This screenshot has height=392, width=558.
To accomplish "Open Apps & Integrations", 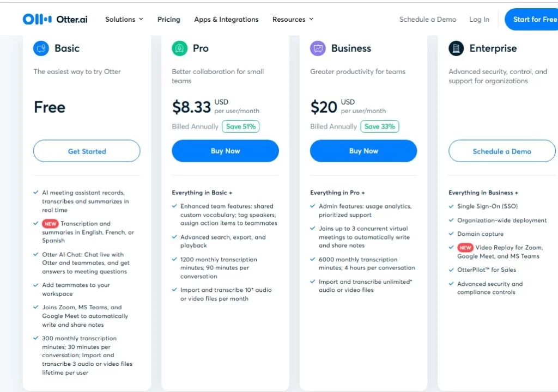I will [x=226, y=19].
